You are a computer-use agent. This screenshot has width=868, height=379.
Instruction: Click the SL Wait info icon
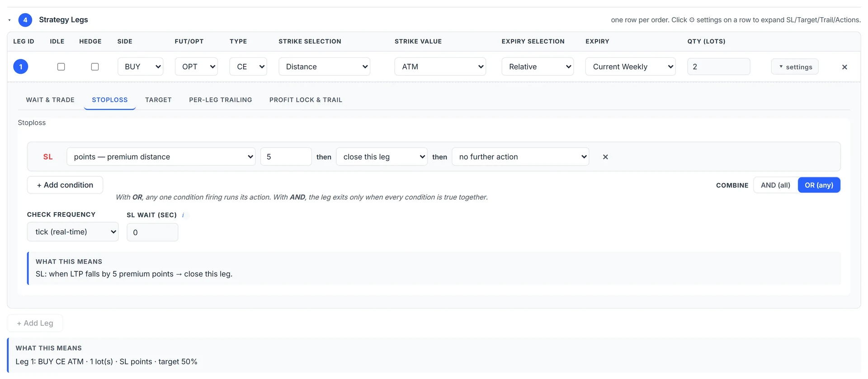pyautogui.click(x=183, y=215)
